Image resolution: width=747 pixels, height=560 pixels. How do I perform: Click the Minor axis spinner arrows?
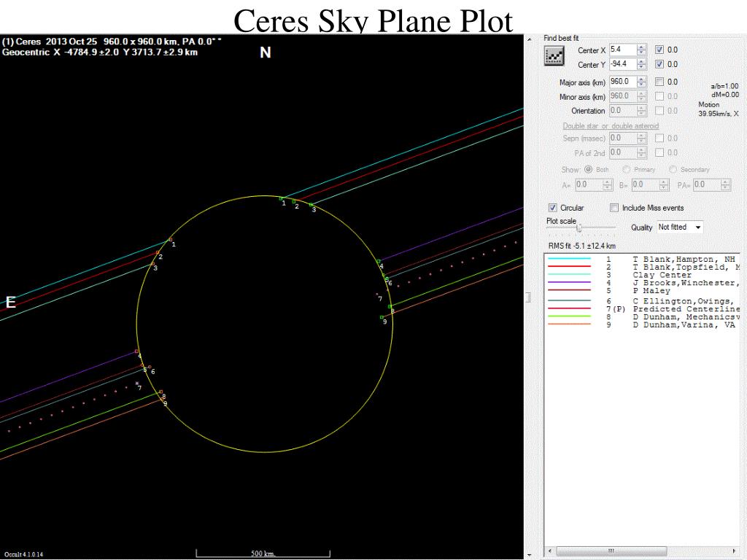[642, 96]
